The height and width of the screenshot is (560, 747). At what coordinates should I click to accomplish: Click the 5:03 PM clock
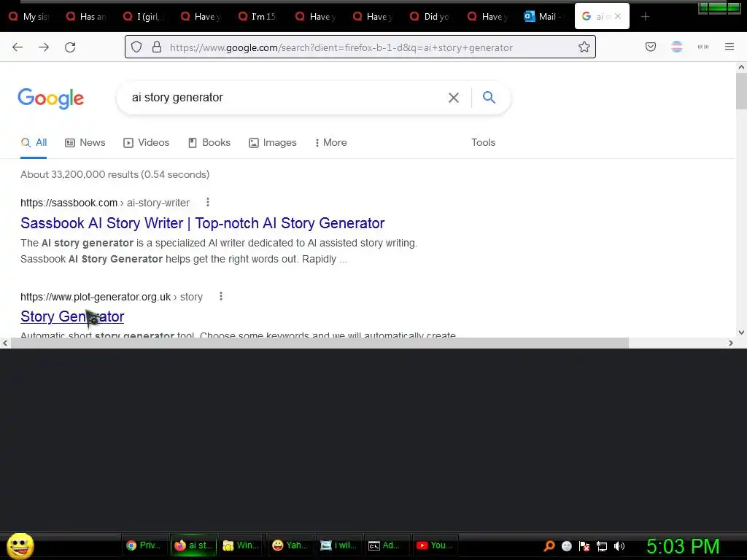[683, 546]
